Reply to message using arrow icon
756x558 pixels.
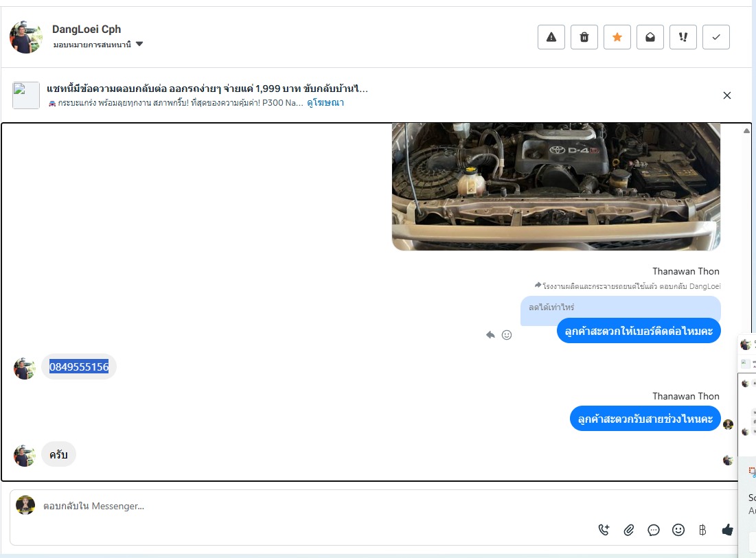490,335
